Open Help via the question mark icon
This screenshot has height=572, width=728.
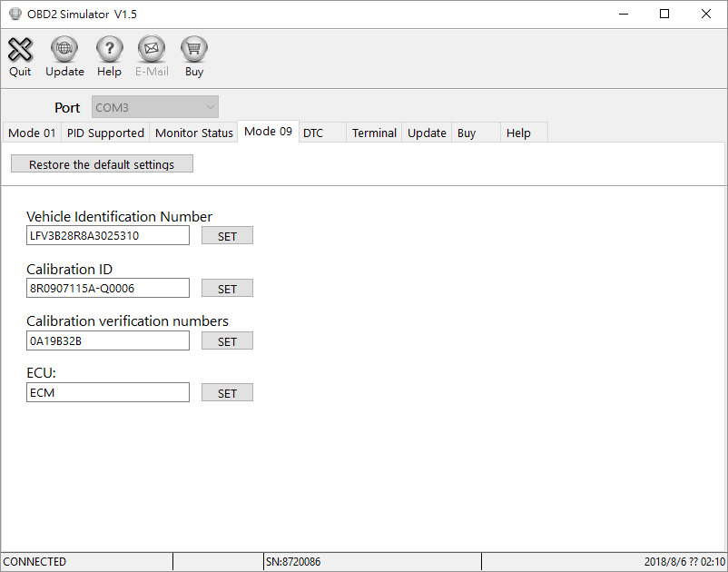(x=109, y=54)
